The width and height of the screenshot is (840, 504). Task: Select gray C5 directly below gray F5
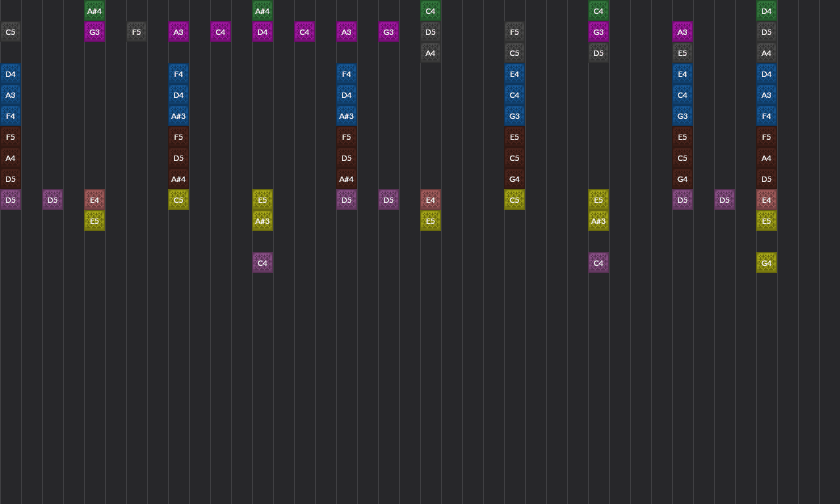click(x=514, y=52)
